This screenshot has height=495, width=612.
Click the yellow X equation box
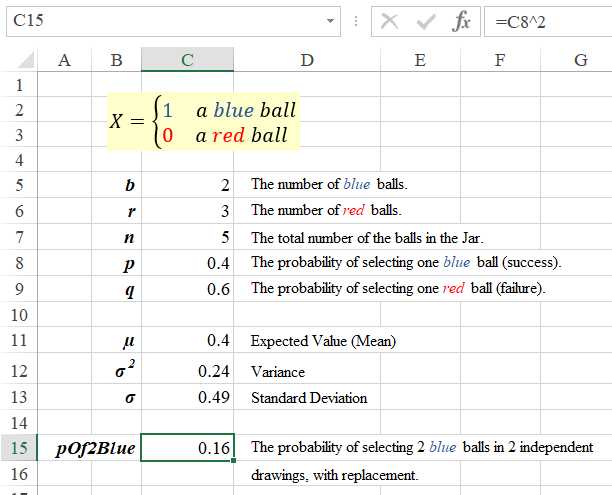204,123
